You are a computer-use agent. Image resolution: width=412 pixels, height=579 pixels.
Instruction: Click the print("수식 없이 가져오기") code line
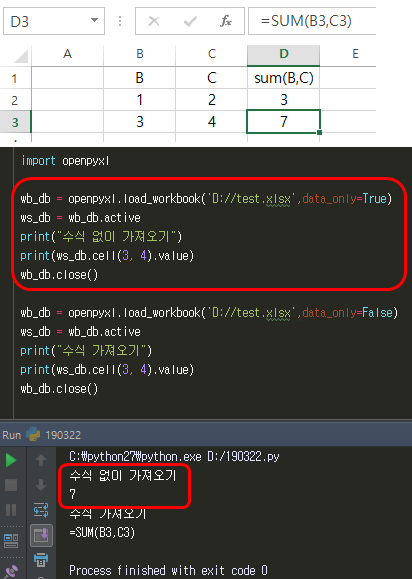tap(101, 237)
